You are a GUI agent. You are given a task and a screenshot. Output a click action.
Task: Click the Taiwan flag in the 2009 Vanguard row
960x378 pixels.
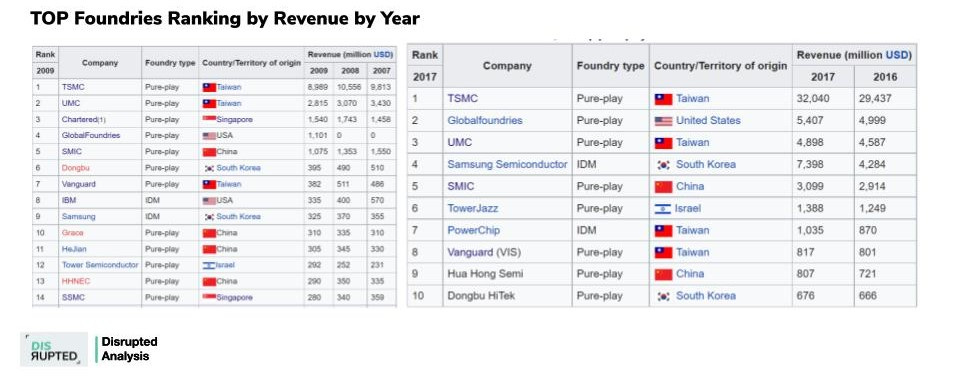pos(209,184)
